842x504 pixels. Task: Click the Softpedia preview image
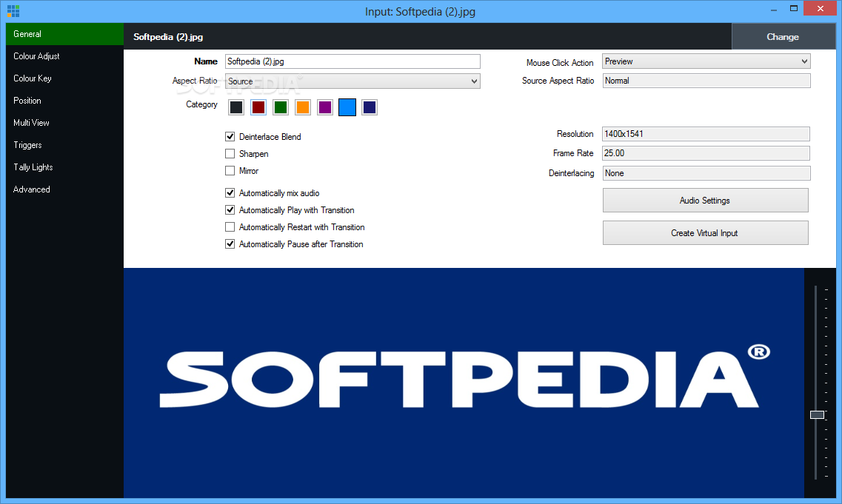point(464,383)
